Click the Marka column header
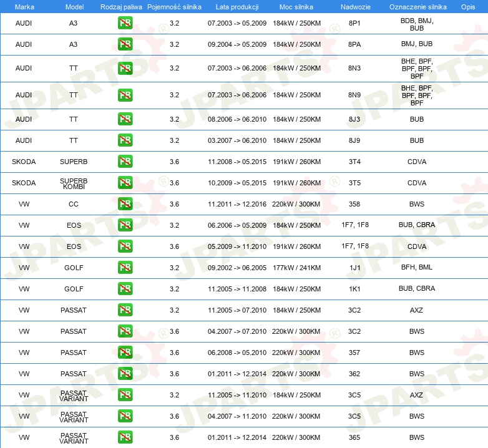Viewport: 488px width, 448px height. point(24,6)
